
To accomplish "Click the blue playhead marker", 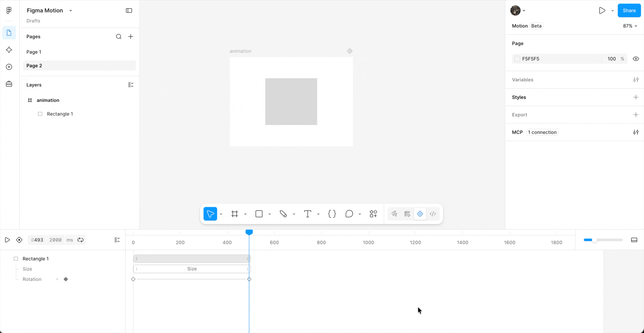I will click(249, 232).
